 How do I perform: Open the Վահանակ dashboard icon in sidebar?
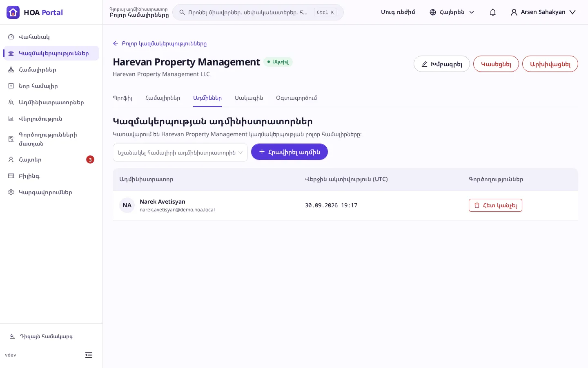click(11, 37)
